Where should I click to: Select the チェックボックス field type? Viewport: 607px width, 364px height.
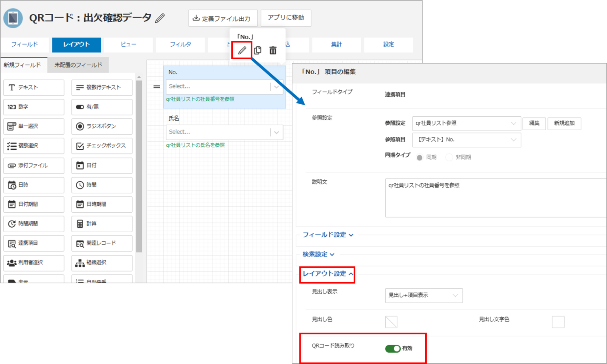click(x=102, y=146)
